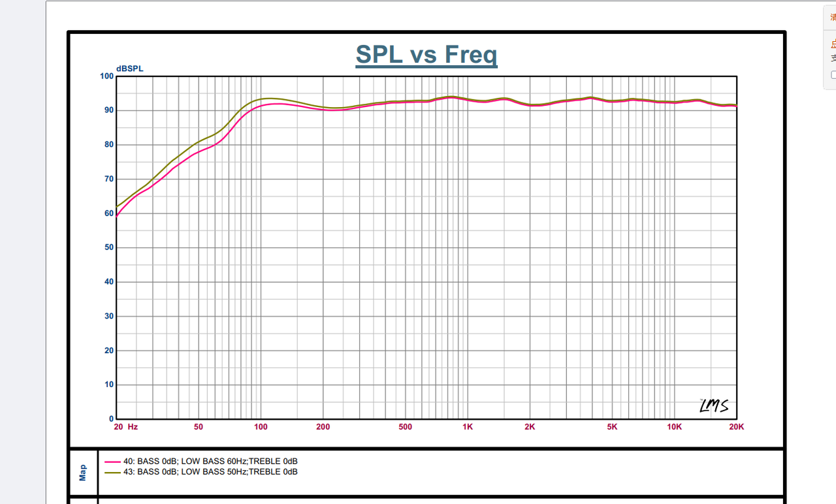The image size is (836, 504).
Task: Click the 500 frequency axis label
Action: click(405, 427)
